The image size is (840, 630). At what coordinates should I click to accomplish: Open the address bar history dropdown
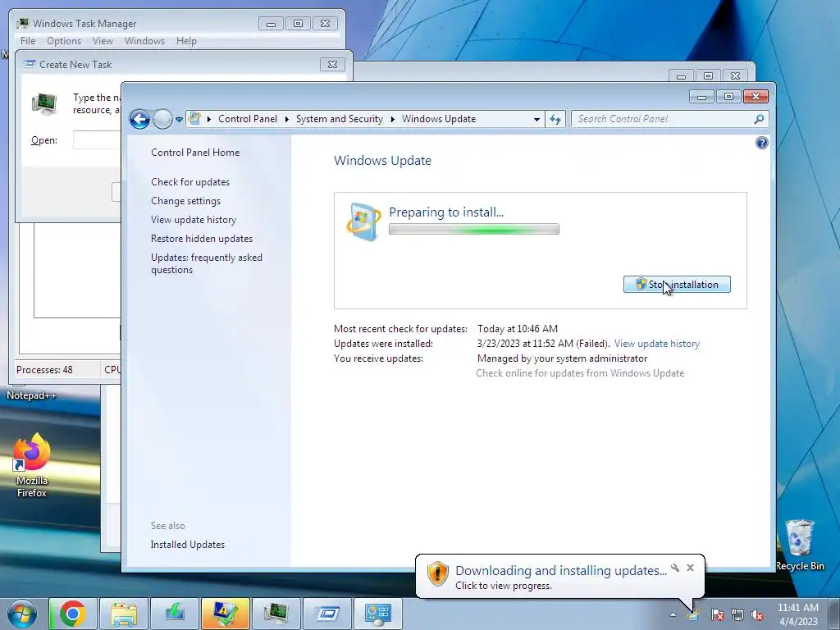[x=536, y=120]
